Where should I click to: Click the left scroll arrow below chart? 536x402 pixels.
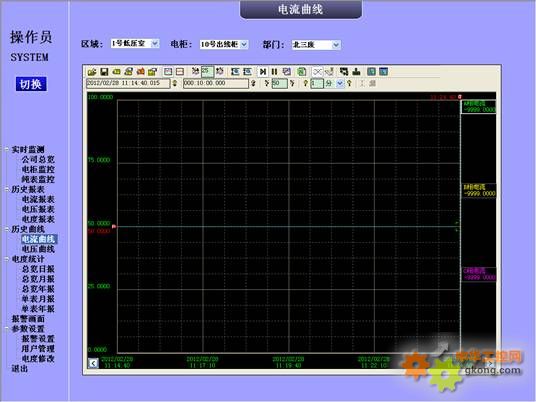[93, 363]
